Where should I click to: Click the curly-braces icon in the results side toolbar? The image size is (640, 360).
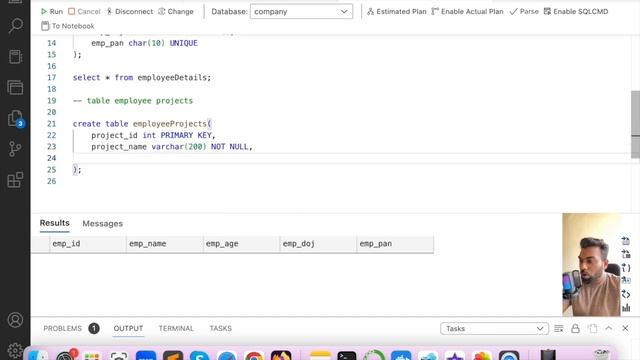[626, 268]
